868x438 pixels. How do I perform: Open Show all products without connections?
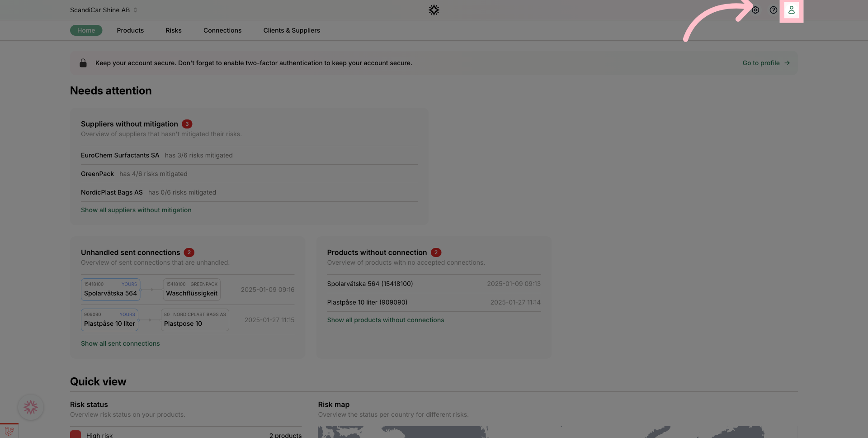click(x=385, y=320)
